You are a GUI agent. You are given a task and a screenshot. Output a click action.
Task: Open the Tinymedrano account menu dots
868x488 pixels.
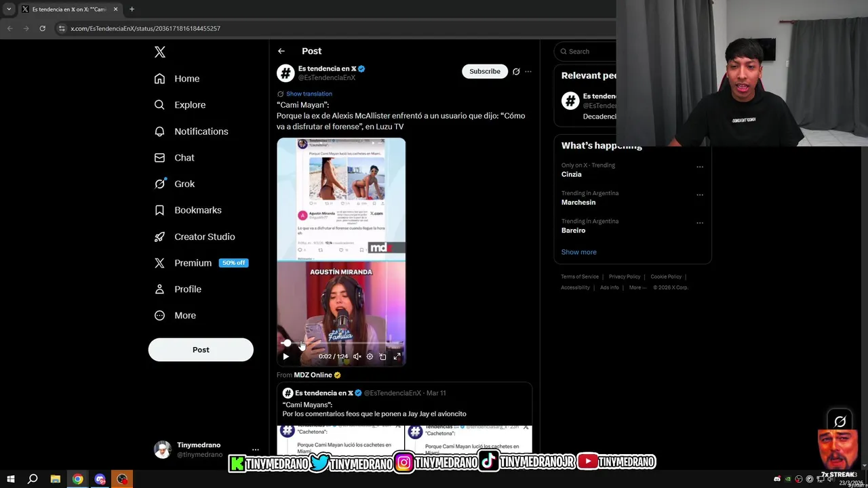click(x=256, y=449)
